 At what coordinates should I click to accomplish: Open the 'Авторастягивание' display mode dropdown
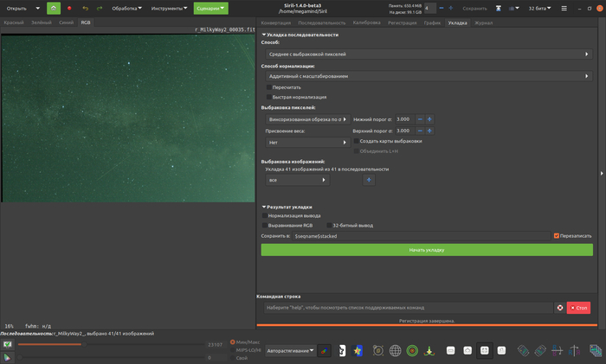pyautogui.click(x=291, y=351)
